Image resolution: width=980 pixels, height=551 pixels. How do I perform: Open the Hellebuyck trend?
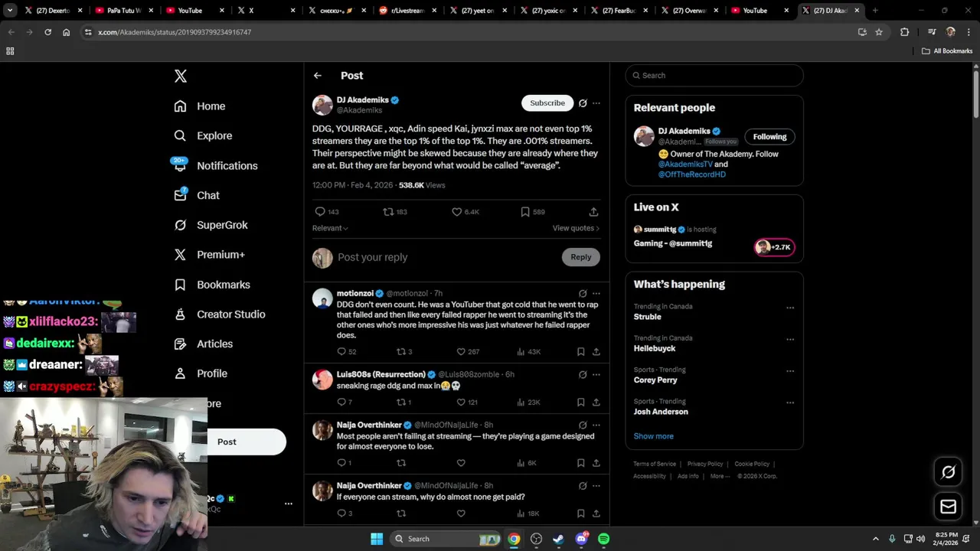pos(655,348)
